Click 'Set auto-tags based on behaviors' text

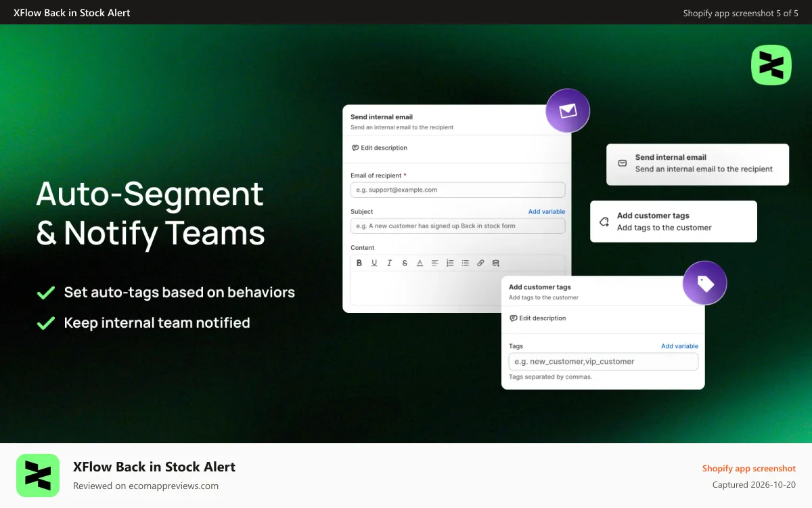click(179, 293)
